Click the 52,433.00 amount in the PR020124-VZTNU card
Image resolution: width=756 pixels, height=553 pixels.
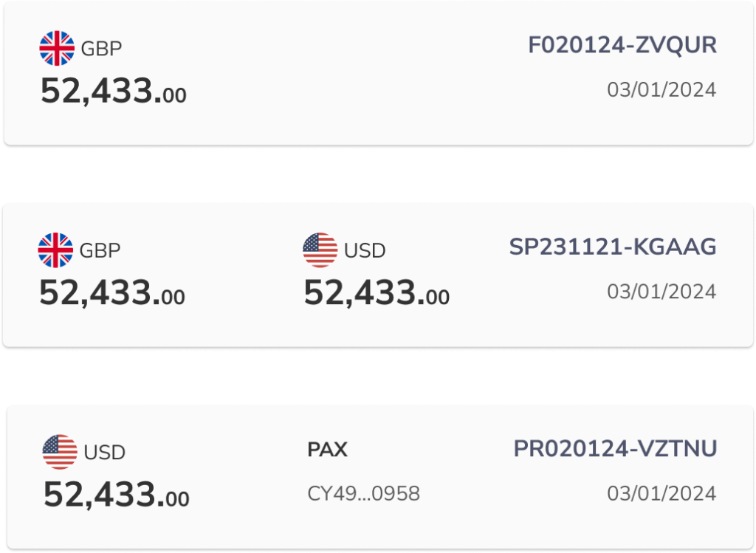116,495
